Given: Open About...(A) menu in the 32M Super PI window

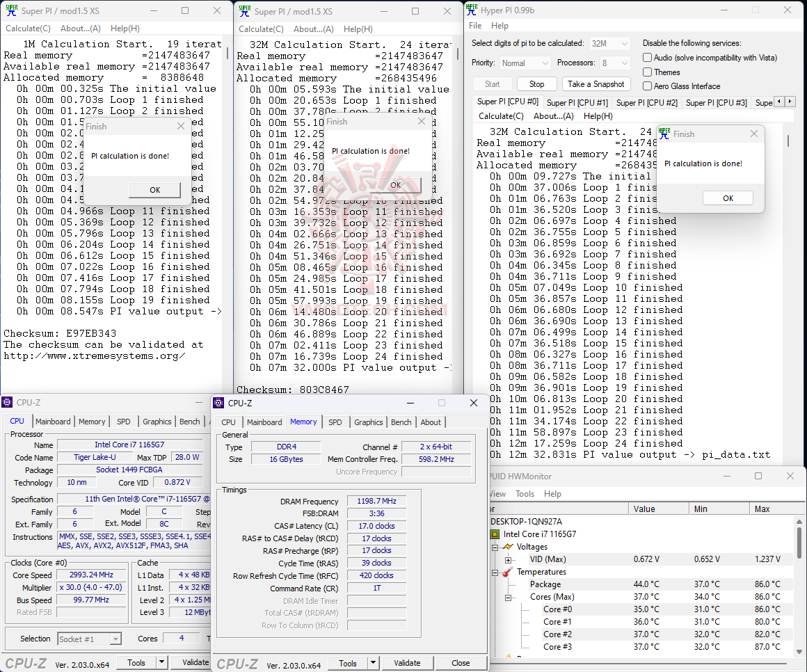Looking at the screenshot, I should pyautogui.click(x=314, y=29).
